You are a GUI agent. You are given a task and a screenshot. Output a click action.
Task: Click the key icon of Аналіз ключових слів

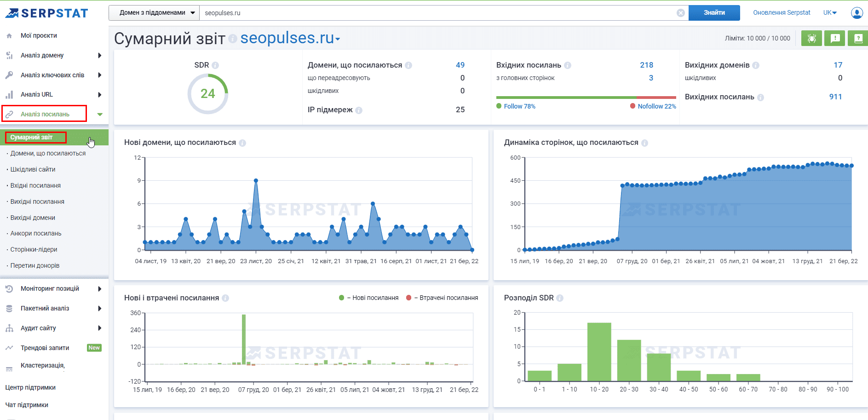pyautogui.click(x=9, y=75)
